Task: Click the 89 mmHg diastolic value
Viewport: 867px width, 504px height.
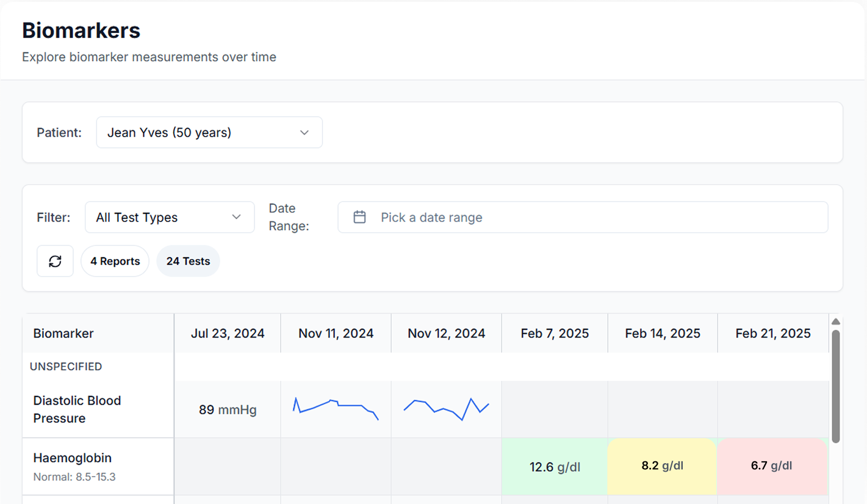Action: pos(228,409)
